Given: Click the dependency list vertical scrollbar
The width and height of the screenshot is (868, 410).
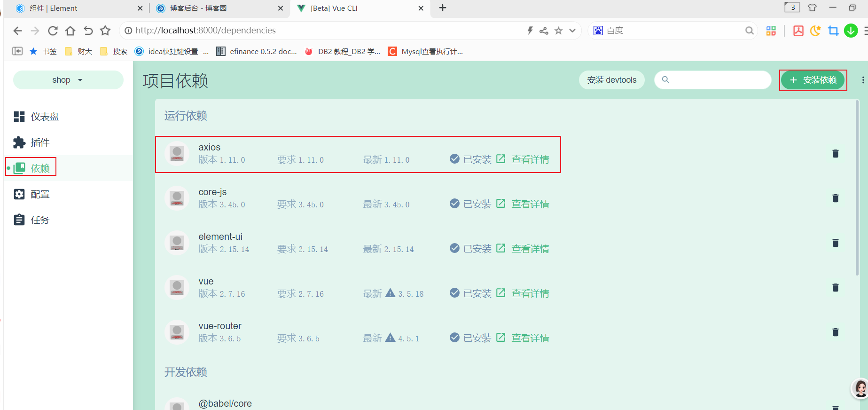Looking at the screenshot, I should [857, 188].
